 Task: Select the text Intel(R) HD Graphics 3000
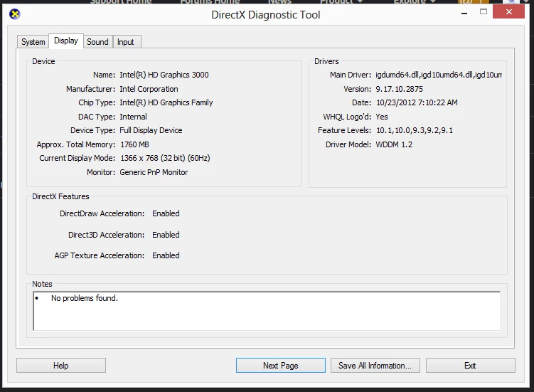click(164, 75)
